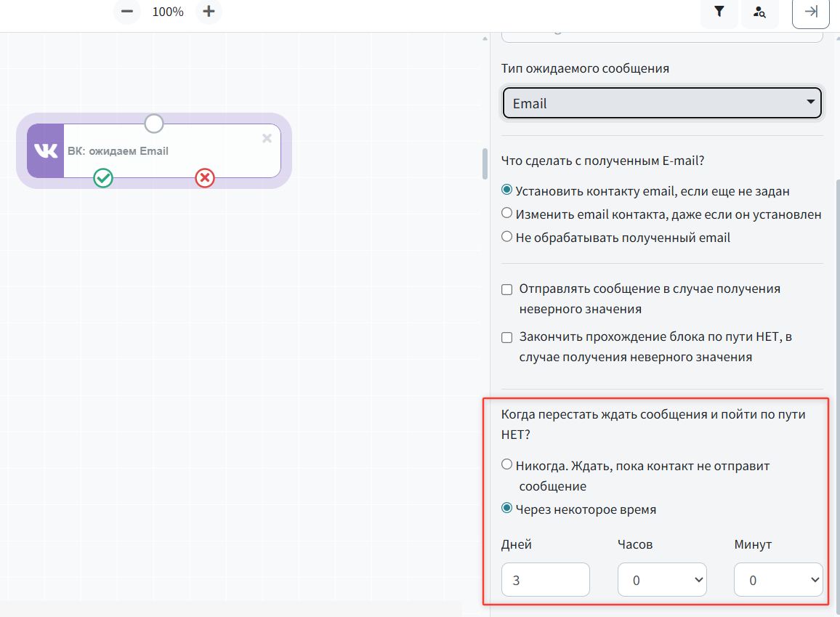Select 'Не обрабатывать полученный email' option
Viewport: 840px width, 617px height.
[507, 237]
